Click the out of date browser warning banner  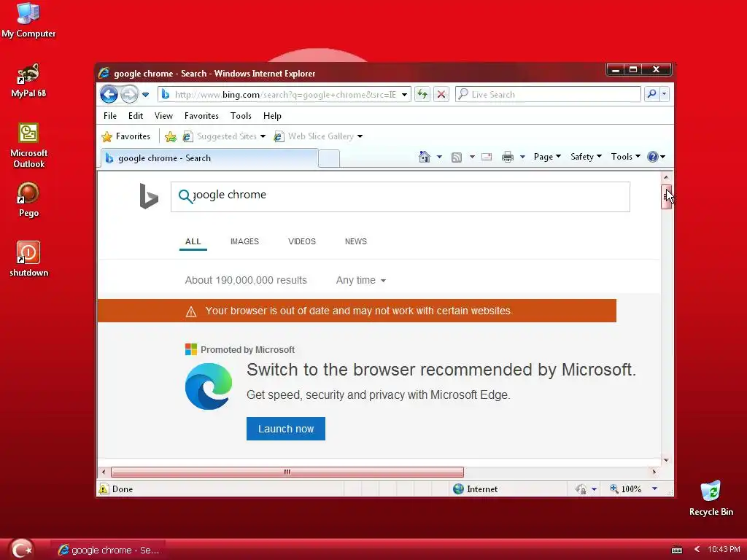(x=357, y=311)
